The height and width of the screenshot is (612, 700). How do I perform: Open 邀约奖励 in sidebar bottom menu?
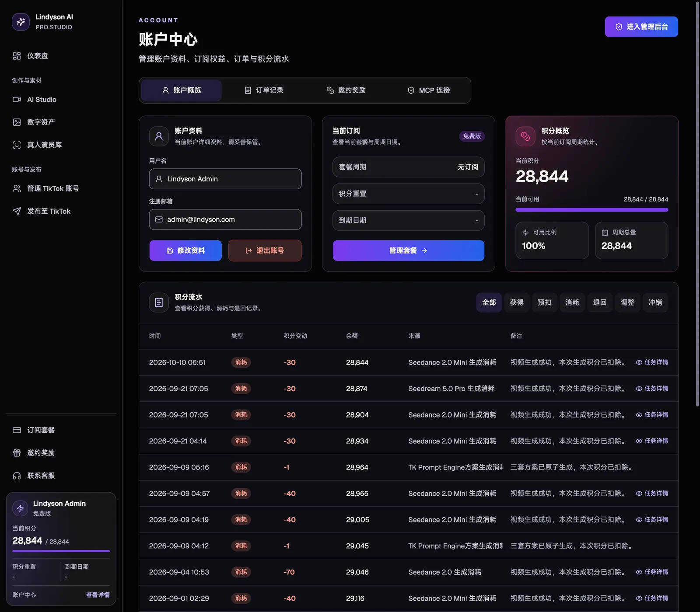pos(61,453)
